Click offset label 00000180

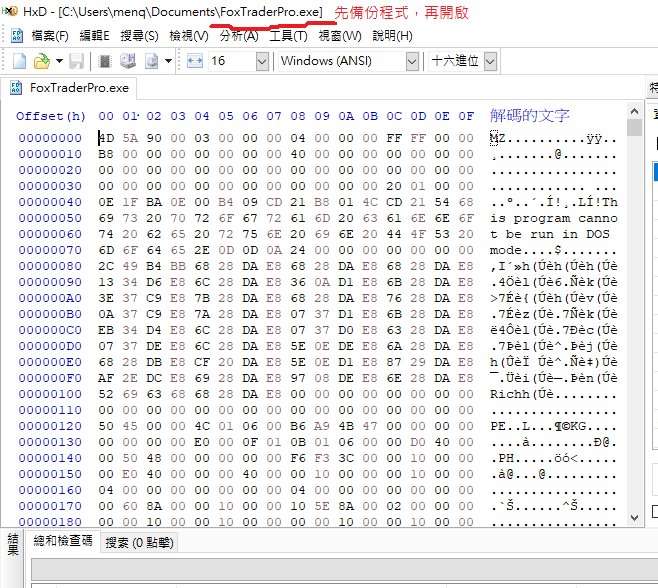pyautogui.click(x=50, y=522)
